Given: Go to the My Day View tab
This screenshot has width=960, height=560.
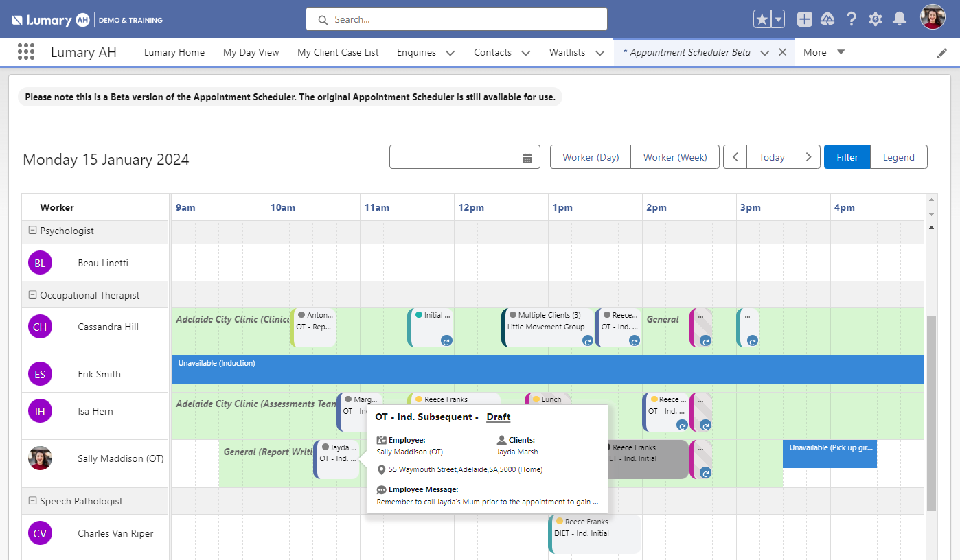Looking at the screenshot, I should click(x=251, y=52).
